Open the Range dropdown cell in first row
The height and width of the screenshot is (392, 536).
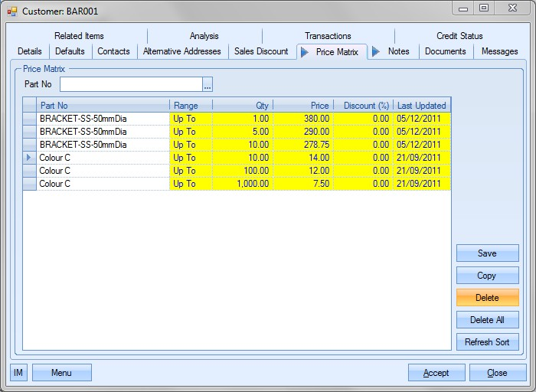191,119
